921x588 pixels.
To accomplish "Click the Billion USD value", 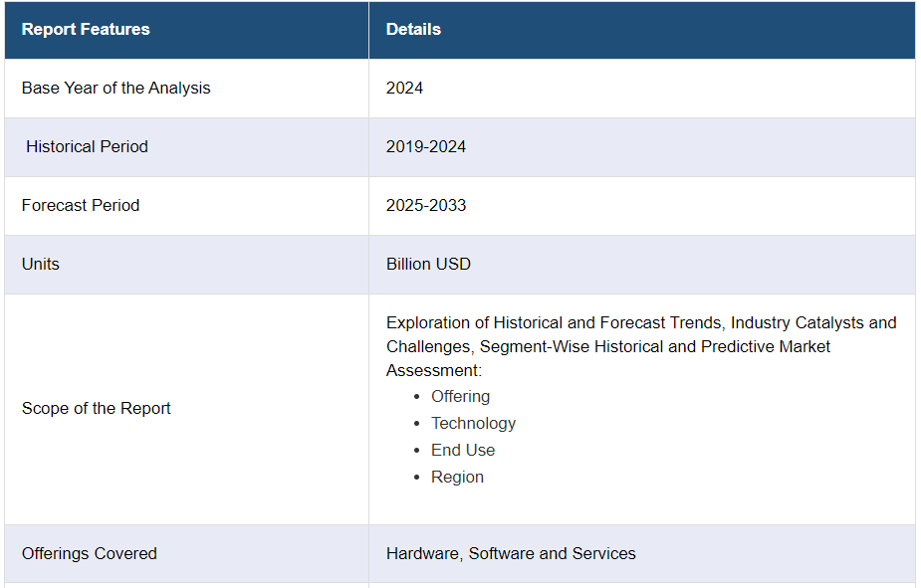I will (x=428, y=264).
